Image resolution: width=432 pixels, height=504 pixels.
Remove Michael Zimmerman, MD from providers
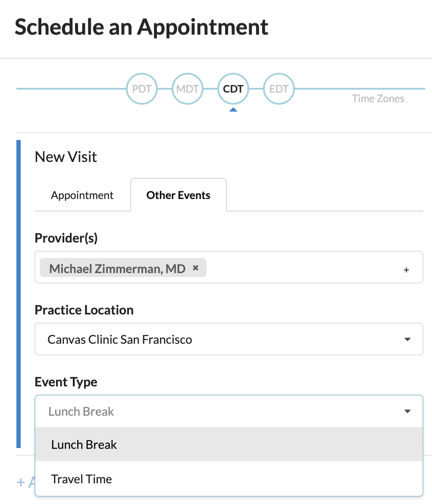196,268
